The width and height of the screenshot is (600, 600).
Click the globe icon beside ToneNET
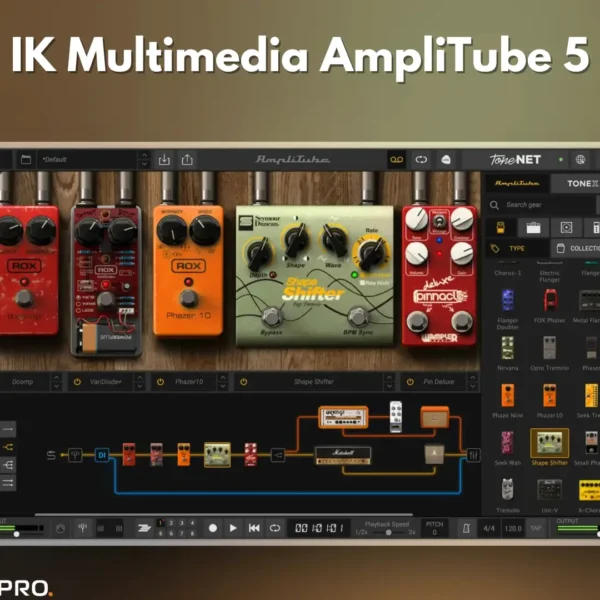tap(580, 160)
